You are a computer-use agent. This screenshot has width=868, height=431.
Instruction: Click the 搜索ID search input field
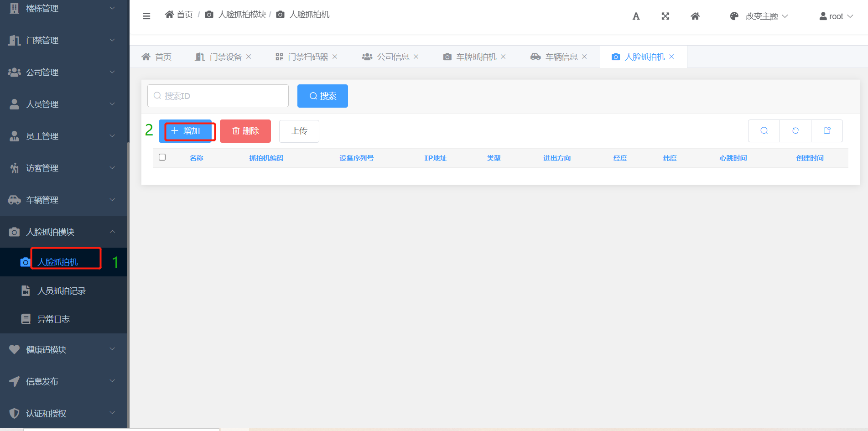click(x=218, y=96)
